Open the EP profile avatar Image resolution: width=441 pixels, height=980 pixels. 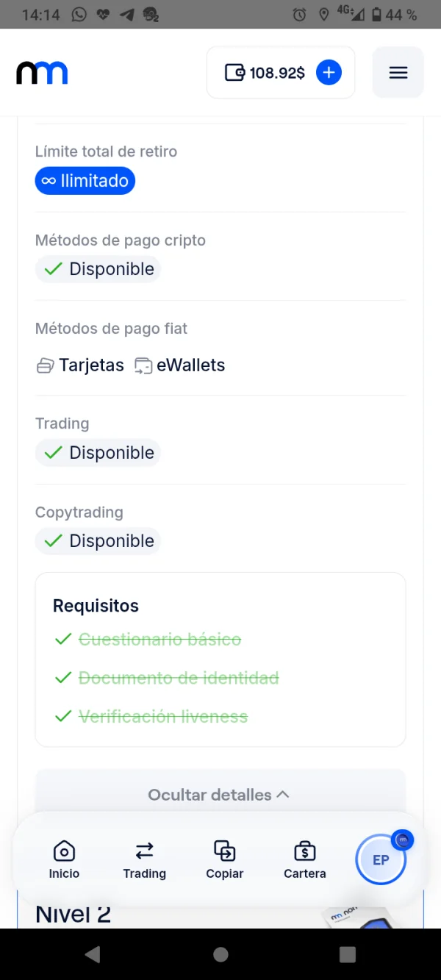tap(381, 859)
